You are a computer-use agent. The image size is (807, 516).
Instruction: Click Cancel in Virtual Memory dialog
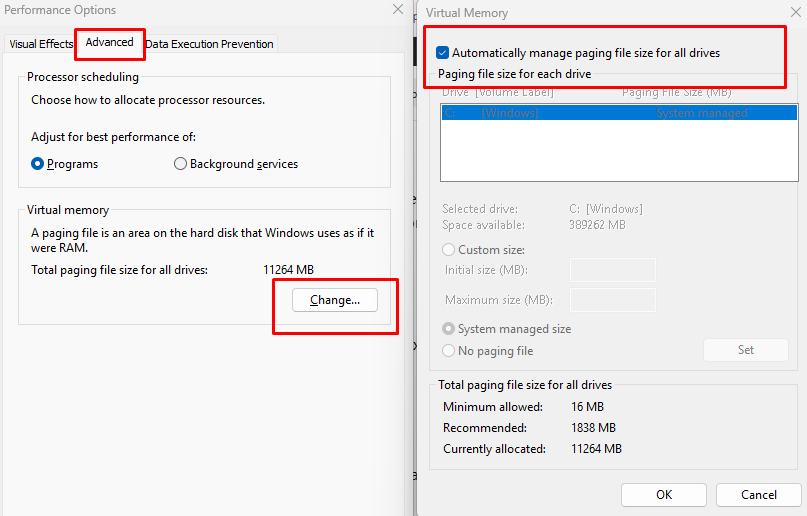[759, 495]
